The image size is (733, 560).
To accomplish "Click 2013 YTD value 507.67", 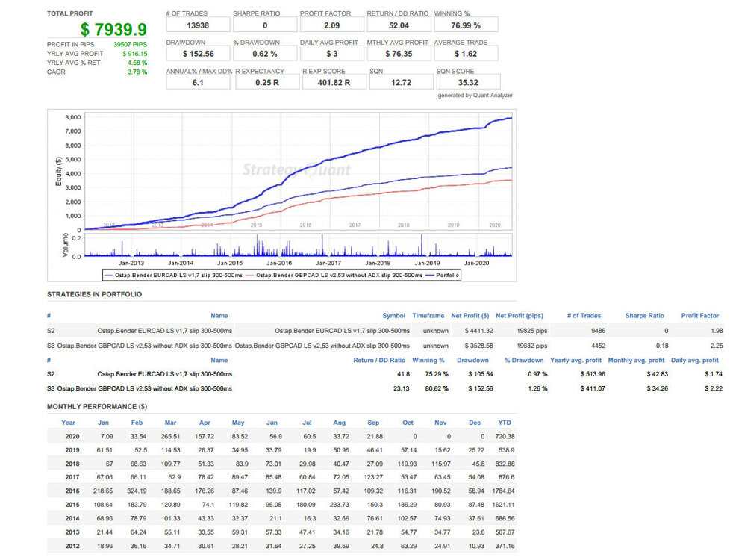I will pos(505,532).
